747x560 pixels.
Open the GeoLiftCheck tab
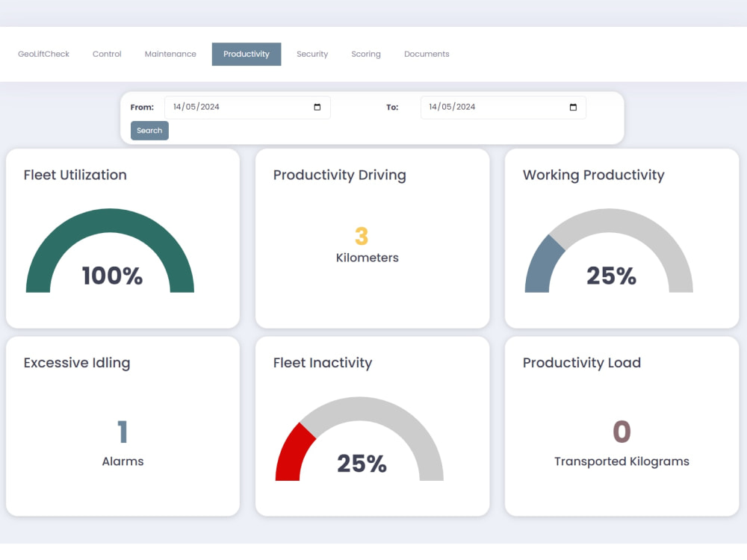click(44, 54)
